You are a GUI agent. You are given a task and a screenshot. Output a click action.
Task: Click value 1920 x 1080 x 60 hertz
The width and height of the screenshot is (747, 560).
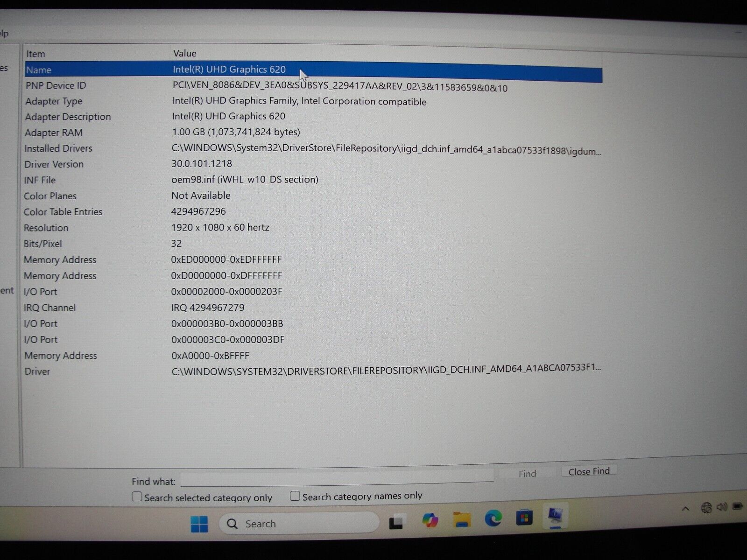220,227
